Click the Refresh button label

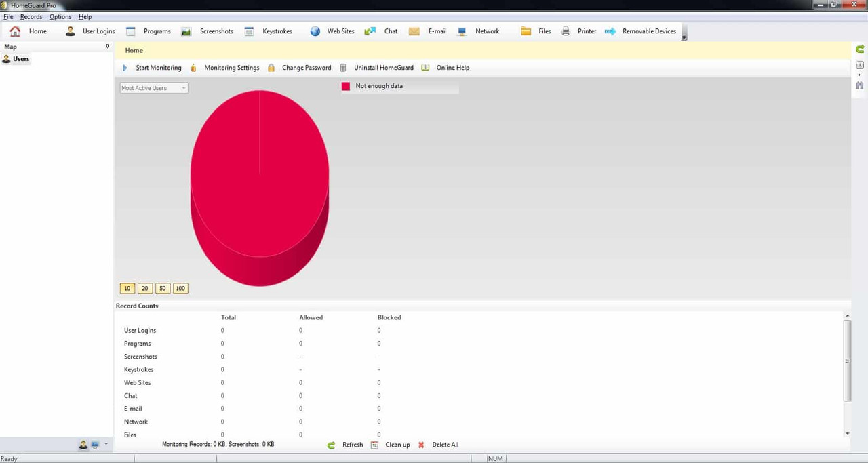(353, 445)
